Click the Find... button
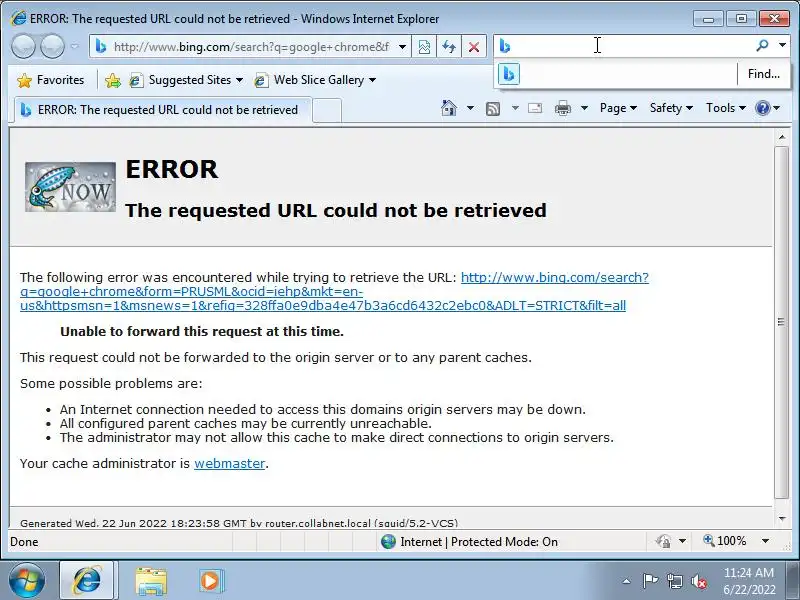The height and width of the screenshot is (600, 800). 764,74
